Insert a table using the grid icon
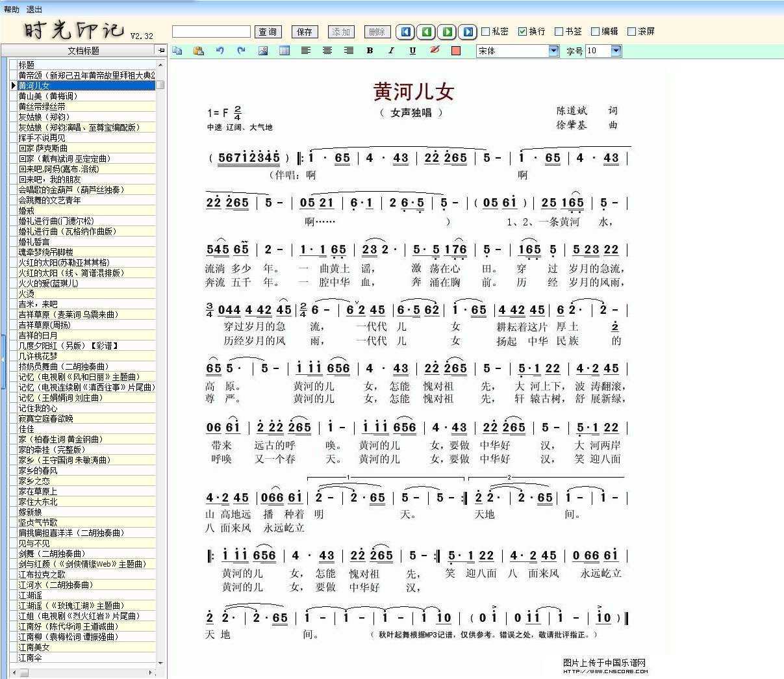Image resolution: width=784 pixels, height=679 pixels. tap(285, 51)
